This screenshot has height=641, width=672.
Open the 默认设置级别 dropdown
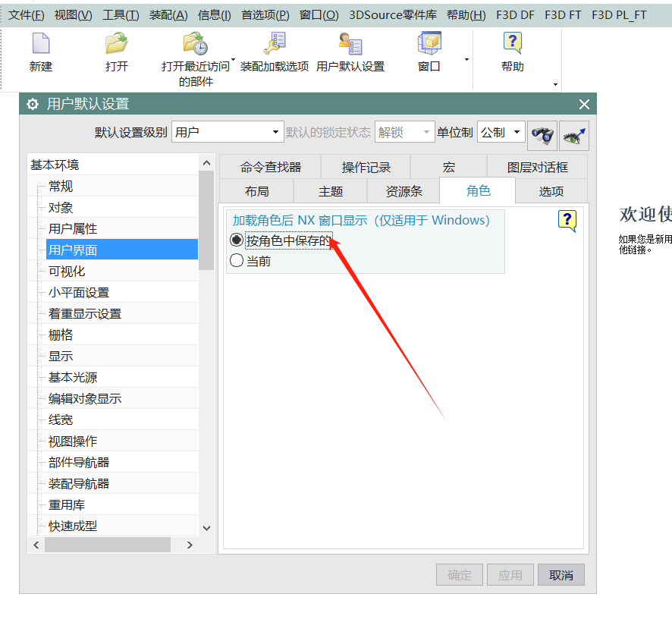click(228, 132)
